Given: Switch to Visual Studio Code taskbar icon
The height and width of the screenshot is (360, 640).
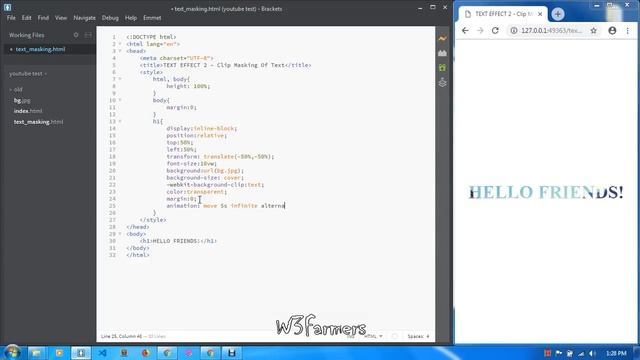Looking at the screenshot, I should [102, 353].
